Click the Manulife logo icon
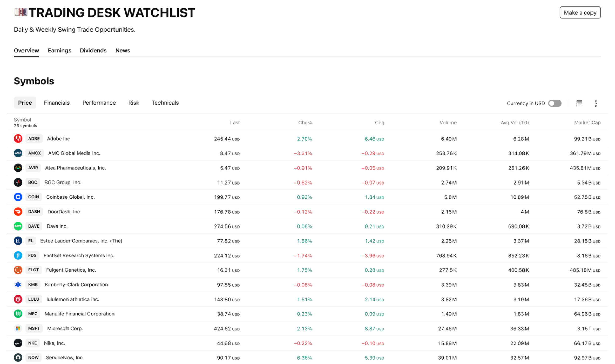The image size is (615, 364). click(x=18, y=314)
